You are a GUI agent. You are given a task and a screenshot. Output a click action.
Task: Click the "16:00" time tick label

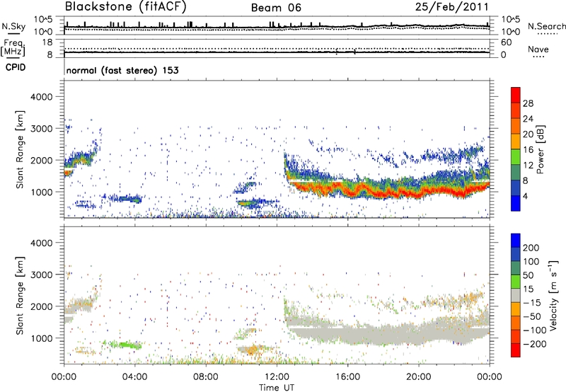[347, 377]
